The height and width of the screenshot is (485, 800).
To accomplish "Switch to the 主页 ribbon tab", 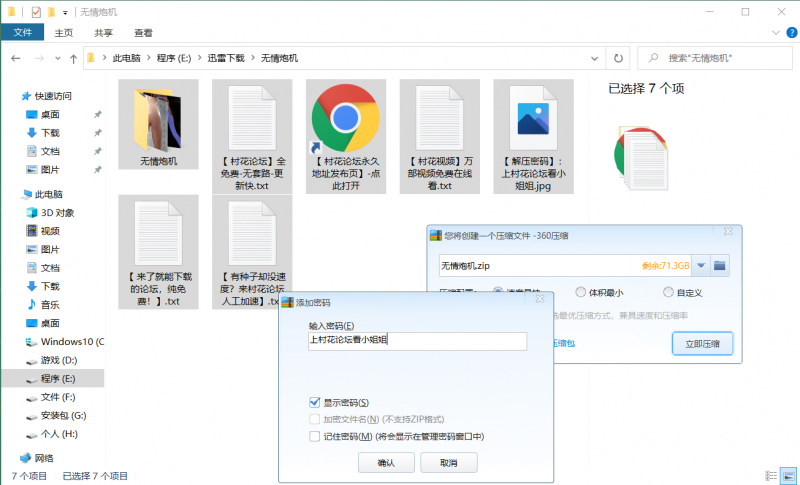I will pyautogui.click(x=63, y=32).
